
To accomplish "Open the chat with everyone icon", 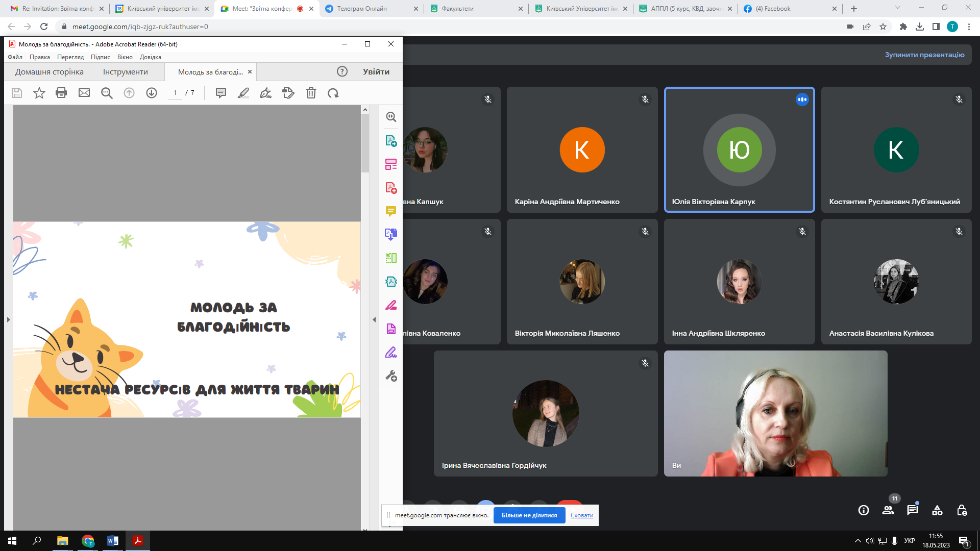I will click(x=913, y=510).
